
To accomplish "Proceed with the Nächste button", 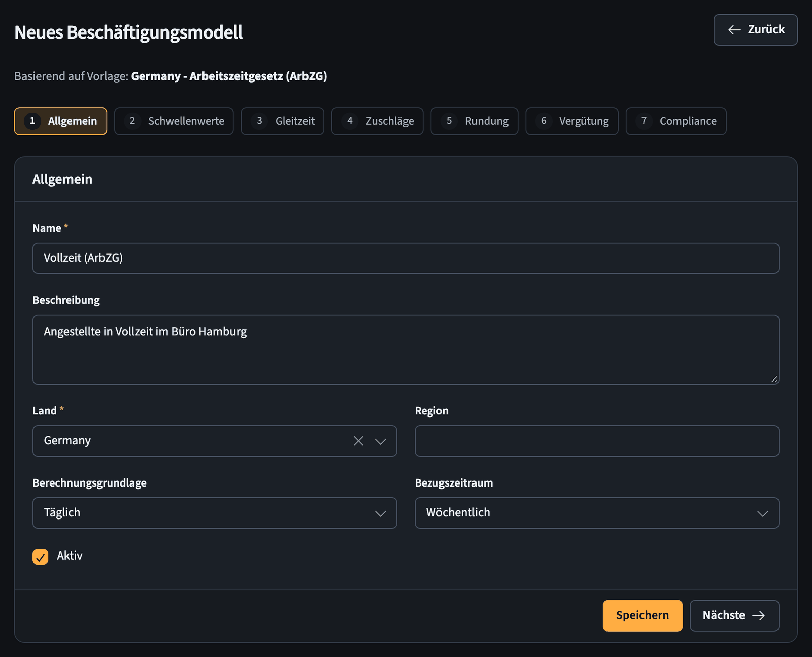I will (734, 616).
